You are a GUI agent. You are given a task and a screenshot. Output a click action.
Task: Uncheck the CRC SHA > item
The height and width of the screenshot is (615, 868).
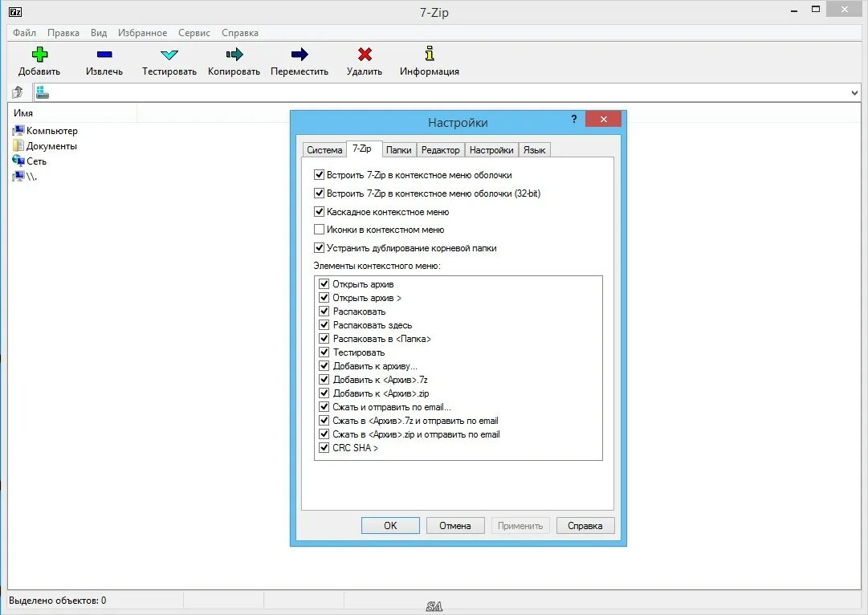(x=324, y=447)
